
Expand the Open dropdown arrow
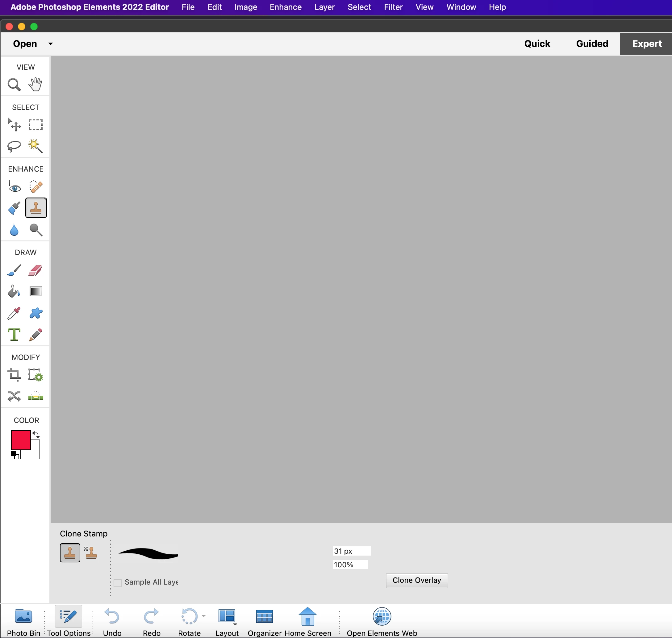click(51, 44)
